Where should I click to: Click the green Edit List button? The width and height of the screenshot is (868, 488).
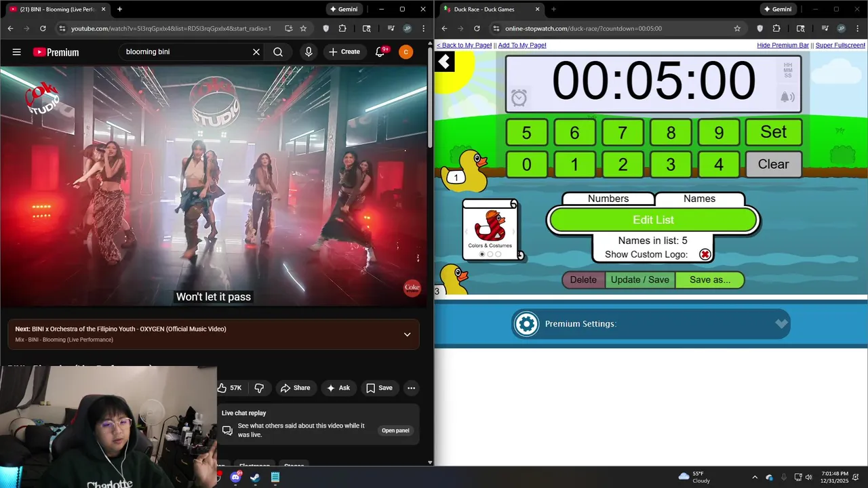tap(653, 220)
